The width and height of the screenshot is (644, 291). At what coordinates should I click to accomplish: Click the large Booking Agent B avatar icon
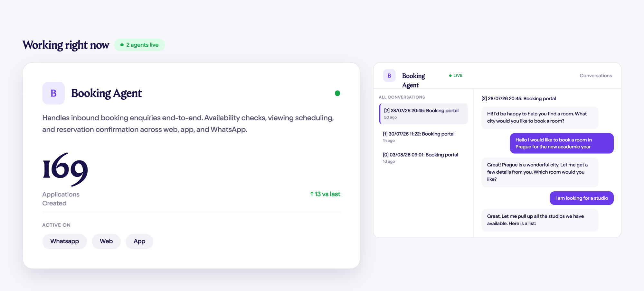pyautogui.click(x=53, y=93)
